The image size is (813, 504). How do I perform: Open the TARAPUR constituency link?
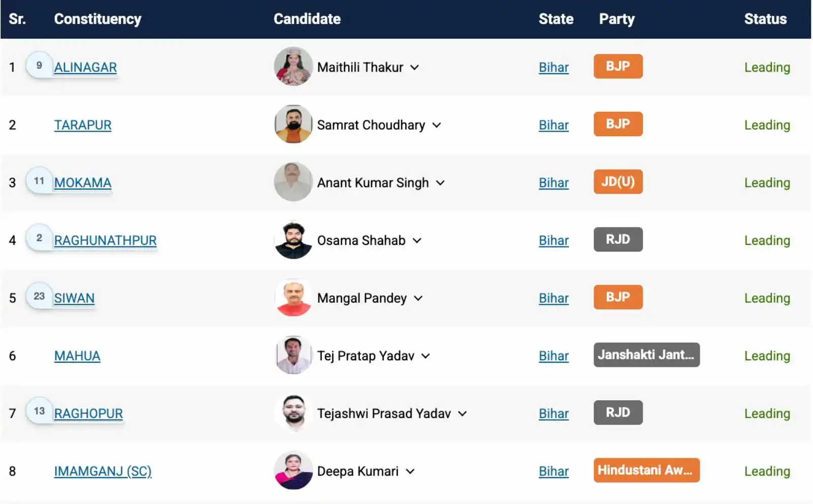pyautogui.click(x=83, y=125)
